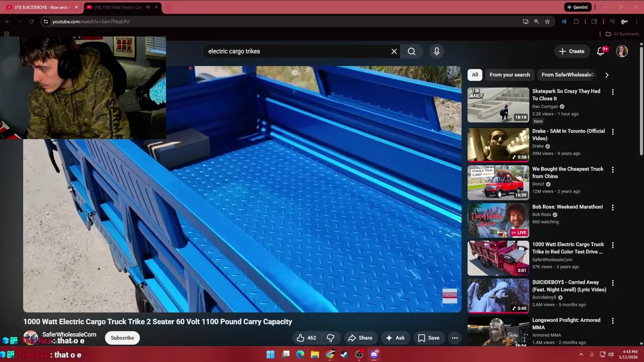Open File Explorer from taskbar
This screenshot has height=362, width=644.
point(315,354)
